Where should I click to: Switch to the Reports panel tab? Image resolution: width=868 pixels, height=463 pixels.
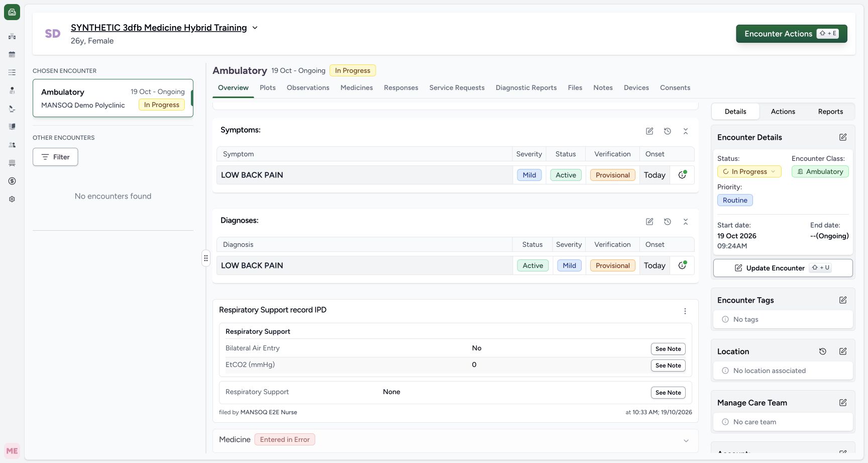(x=830, y=112)
